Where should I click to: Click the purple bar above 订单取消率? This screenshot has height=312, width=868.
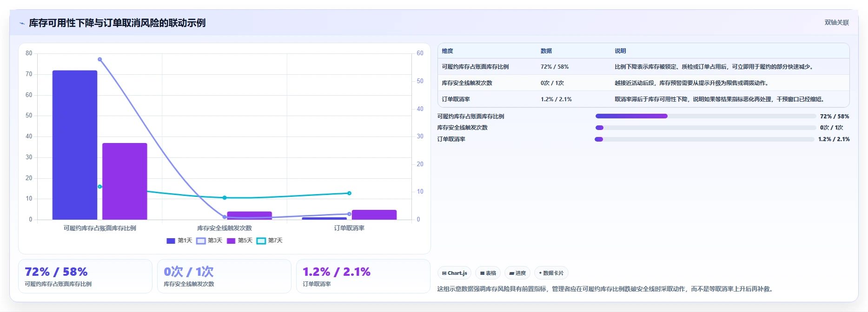click(374, 214)
